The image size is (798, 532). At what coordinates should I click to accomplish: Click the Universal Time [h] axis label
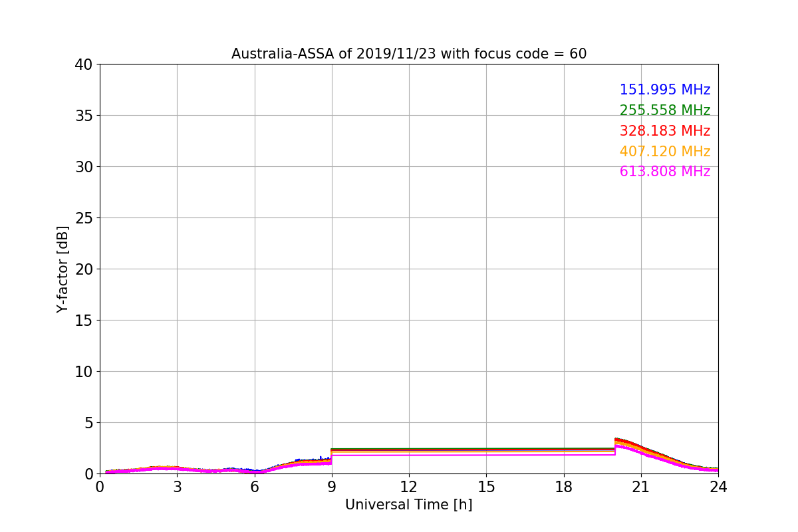coord(408,505)
